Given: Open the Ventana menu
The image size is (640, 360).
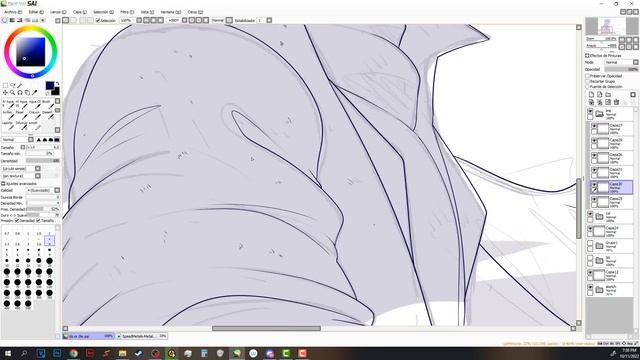Looking at the screenshot, I should pos(170,12).
